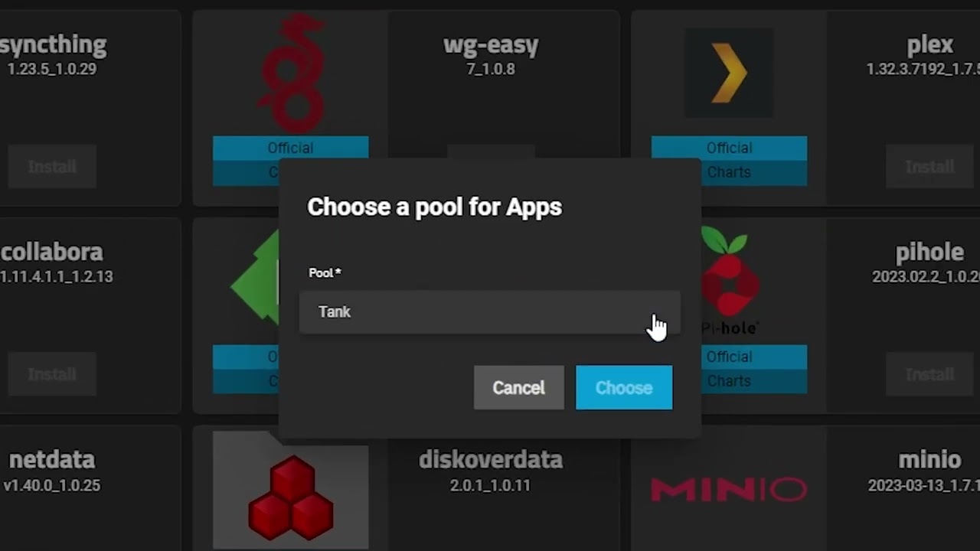This screenshot has width=980, height=551.
Task: Click the Charts label under Pi-hole logo
Action: (x=754, y=381)
